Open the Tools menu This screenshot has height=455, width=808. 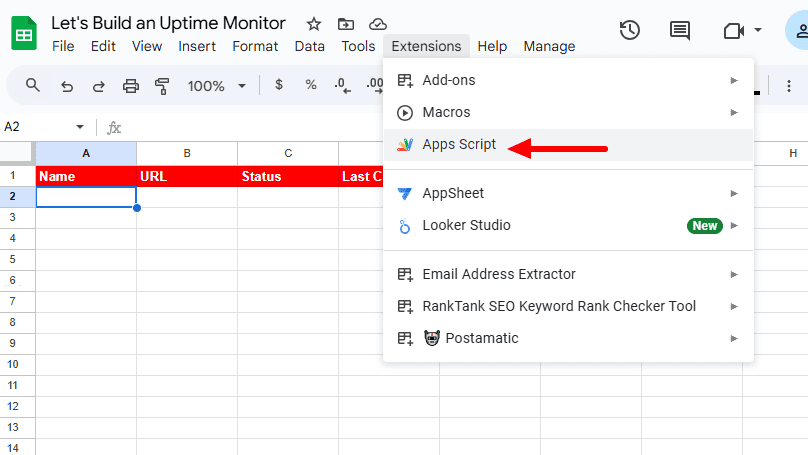[x=358, y=46]
